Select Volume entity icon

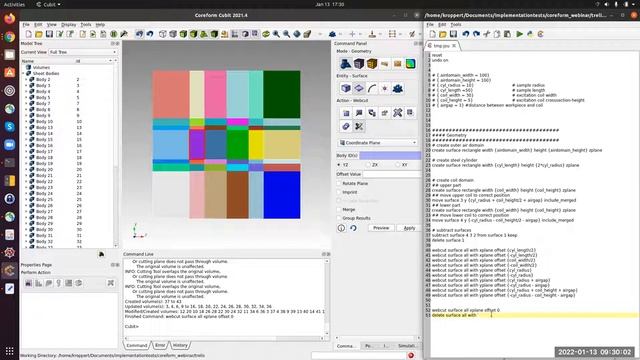click(x=346, y=88)
